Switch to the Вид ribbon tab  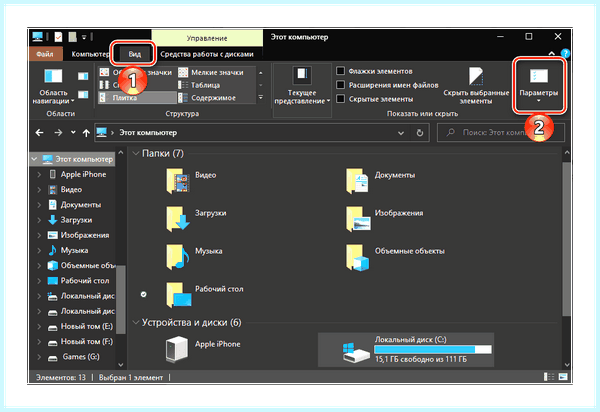pos(134,54)
